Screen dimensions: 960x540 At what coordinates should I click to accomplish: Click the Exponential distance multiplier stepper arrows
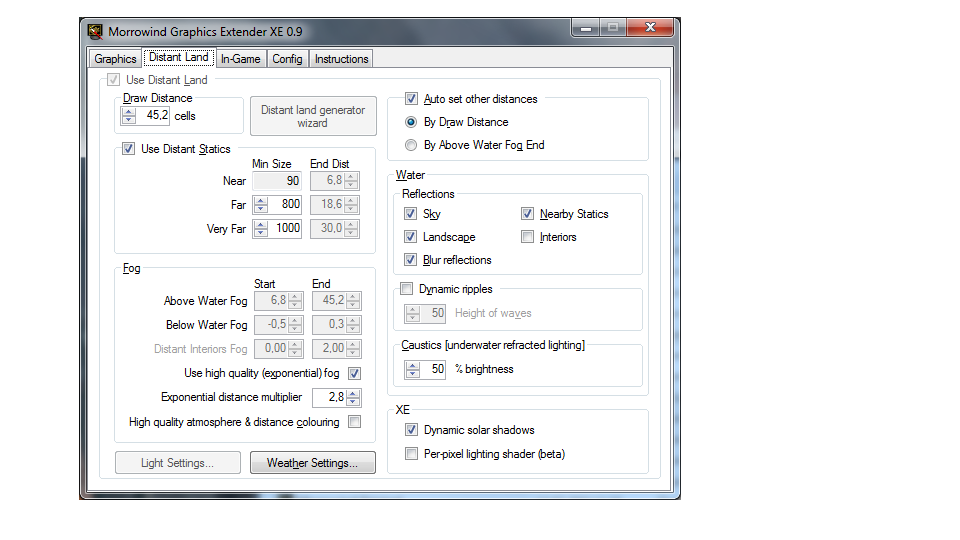click(x=353, y=397)
